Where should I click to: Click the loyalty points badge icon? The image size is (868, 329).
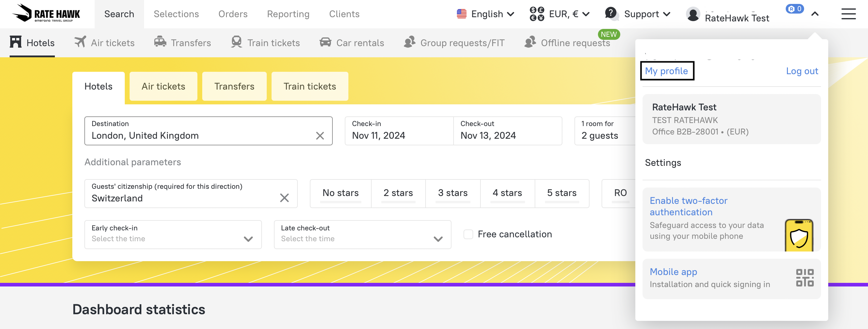(x=794, y=9)
